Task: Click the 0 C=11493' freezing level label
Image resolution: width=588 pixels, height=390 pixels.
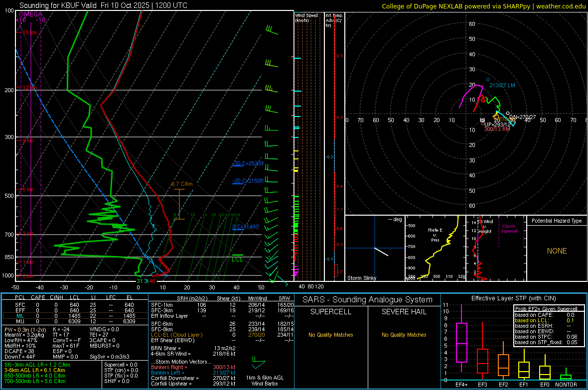Action: tap(246, 227)
